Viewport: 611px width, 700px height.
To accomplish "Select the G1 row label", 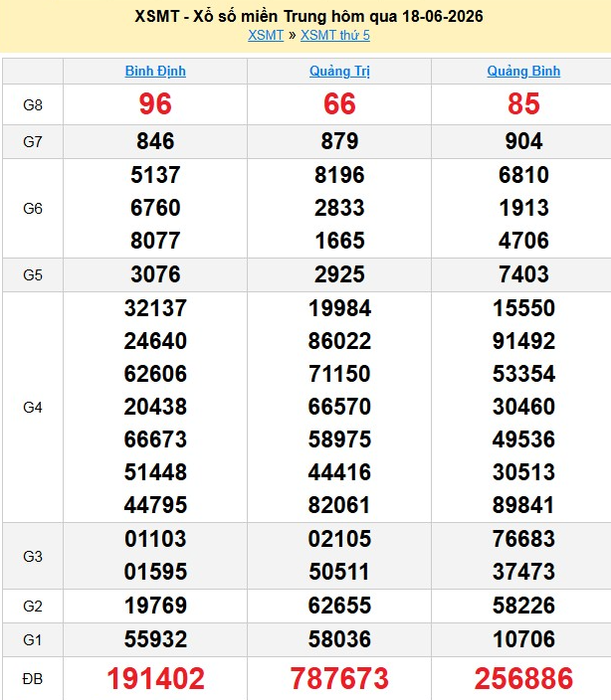I will pyautogui.click(x=33, y=639).
